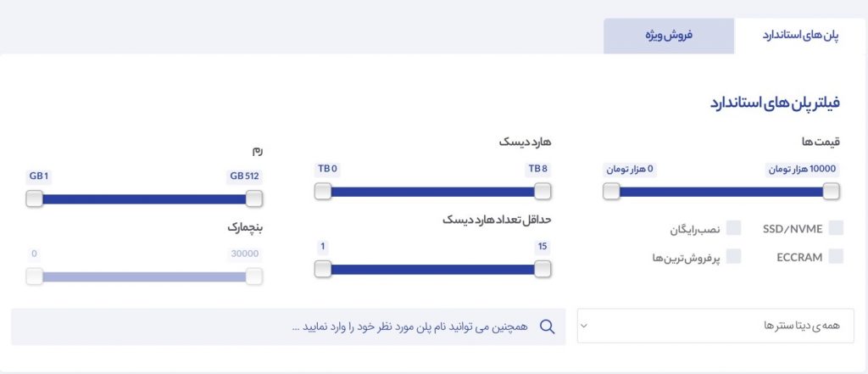Click the RAM 1 GB slider handle
This screenshot has width=868, height=374.
[34, 199]
